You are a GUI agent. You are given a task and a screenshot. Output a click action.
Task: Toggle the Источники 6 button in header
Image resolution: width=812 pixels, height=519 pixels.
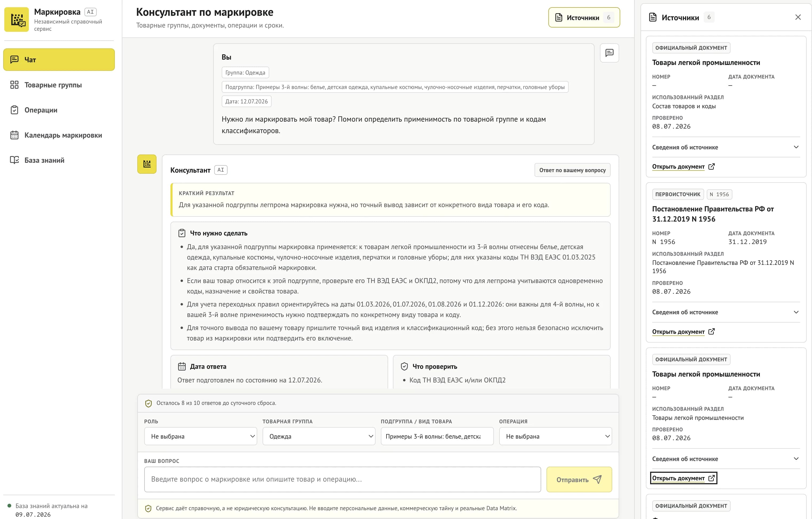(x=584, y=18)
